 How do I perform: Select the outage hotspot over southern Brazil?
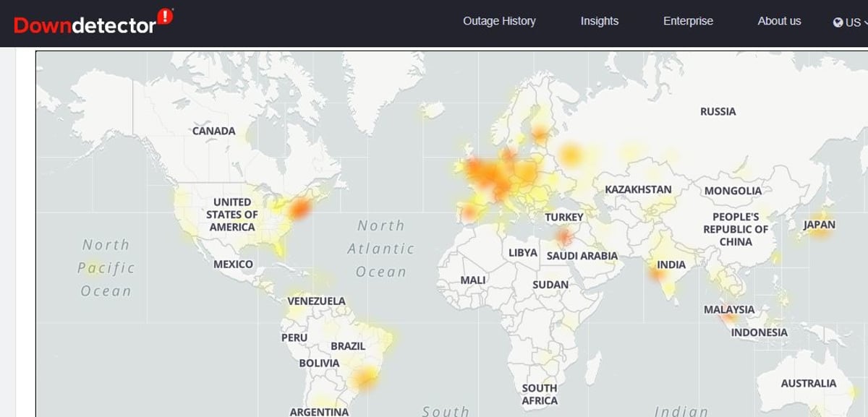(365, 376)
